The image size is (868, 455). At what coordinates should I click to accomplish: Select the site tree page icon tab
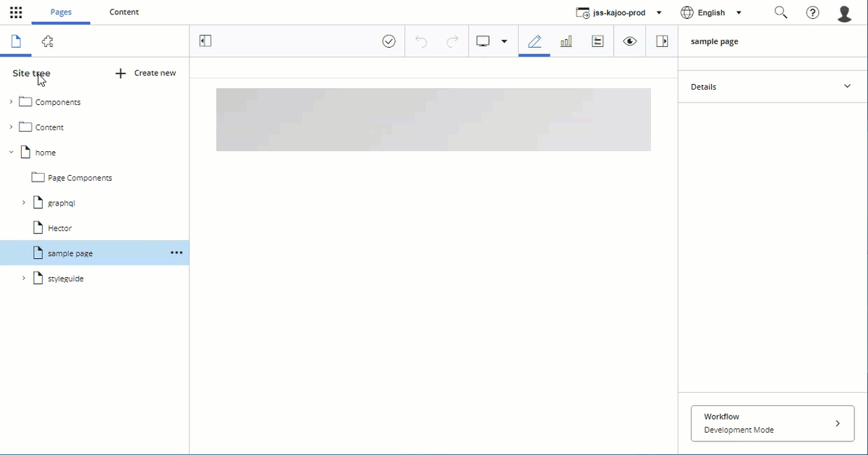(x=16, y=41)
